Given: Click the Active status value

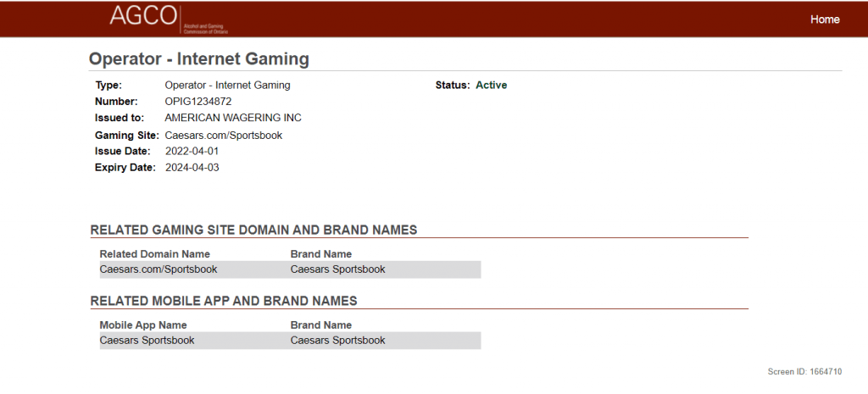Looking at the screenshot, I should (491, 86).
